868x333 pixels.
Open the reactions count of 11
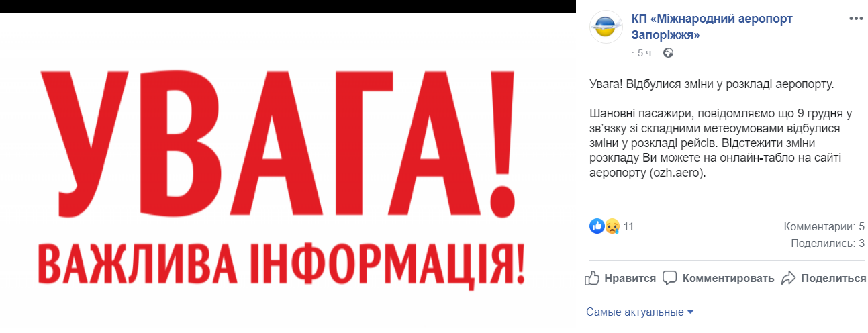(628, 226)
